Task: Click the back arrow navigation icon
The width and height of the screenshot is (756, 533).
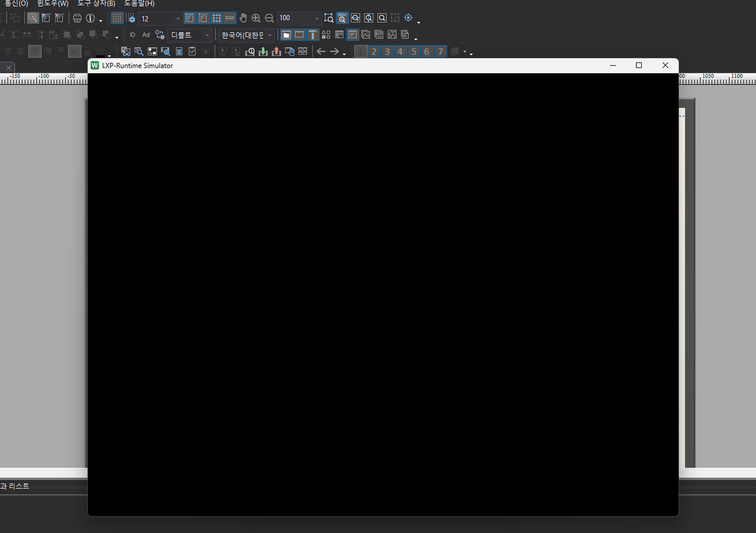Action: point(321,51)
